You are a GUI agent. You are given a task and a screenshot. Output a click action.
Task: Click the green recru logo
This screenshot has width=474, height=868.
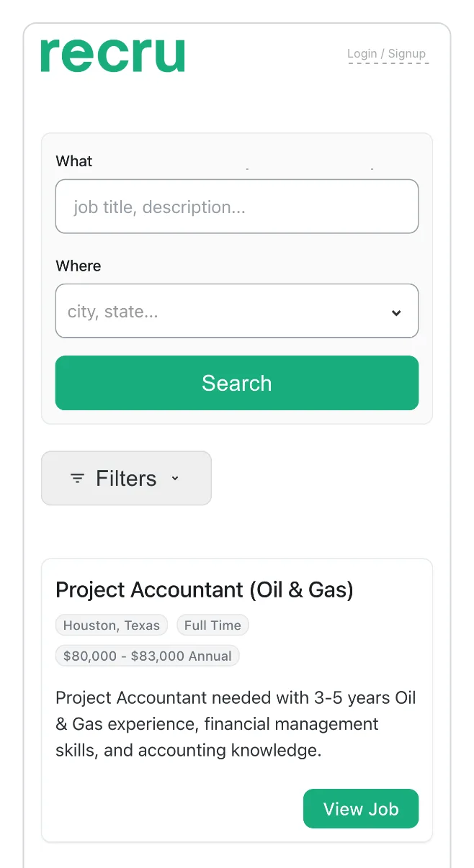[x=112, y=54]
